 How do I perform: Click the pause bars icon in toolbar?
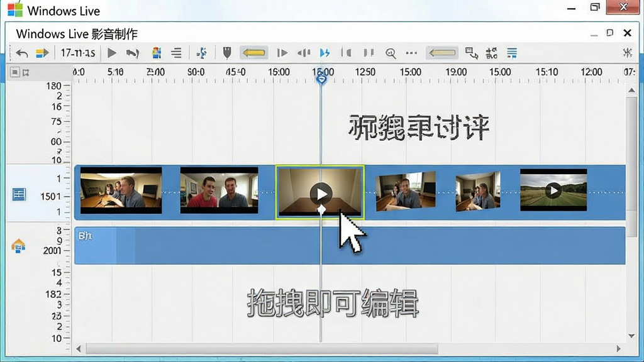[x=369, y=53]
